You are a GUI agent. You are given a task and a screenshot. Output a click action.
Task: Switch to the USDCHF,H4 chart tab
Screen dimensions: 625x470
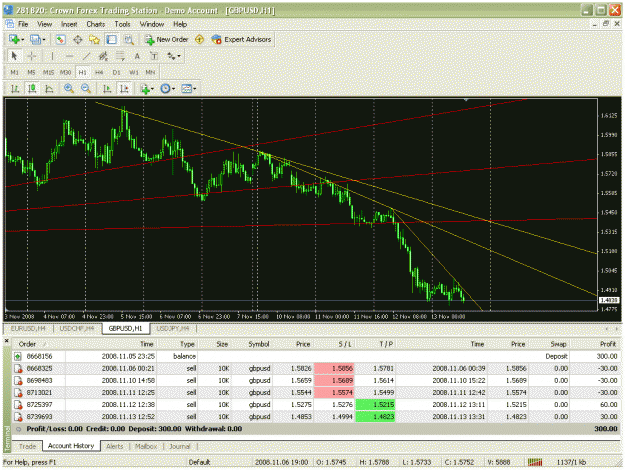pyautogui.click(x=77, y=328)
